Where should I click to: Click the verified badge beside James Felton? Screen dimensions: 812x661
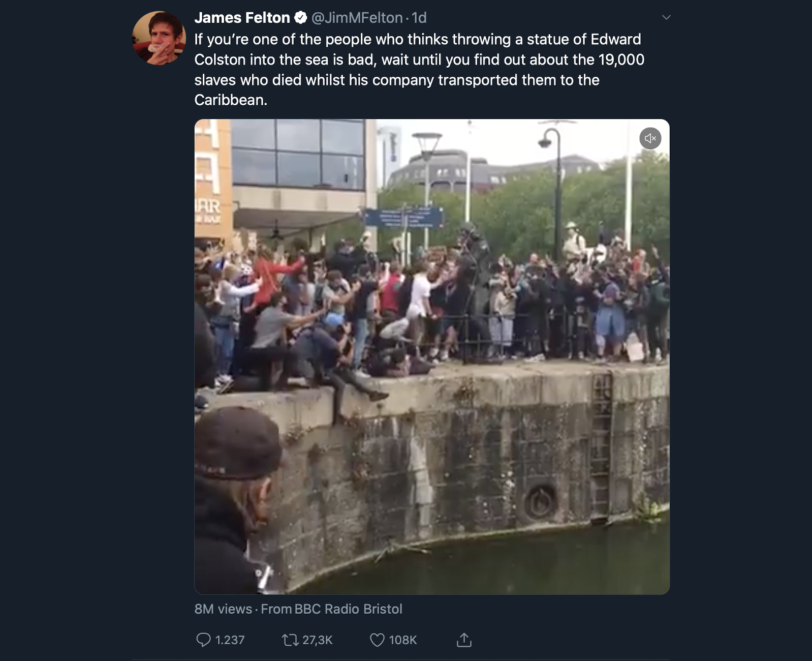coord(301,18)
